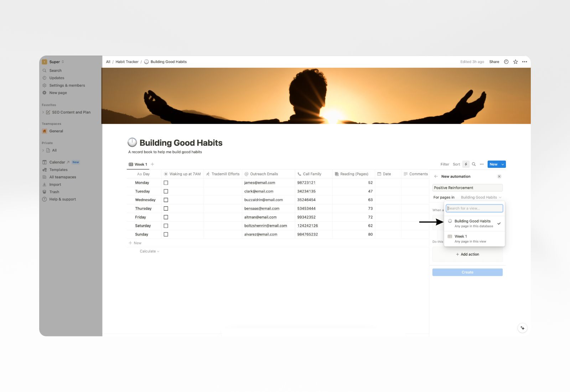Go back from New automation panel
This screenshot has height=392, width=570.
point(436,176)
